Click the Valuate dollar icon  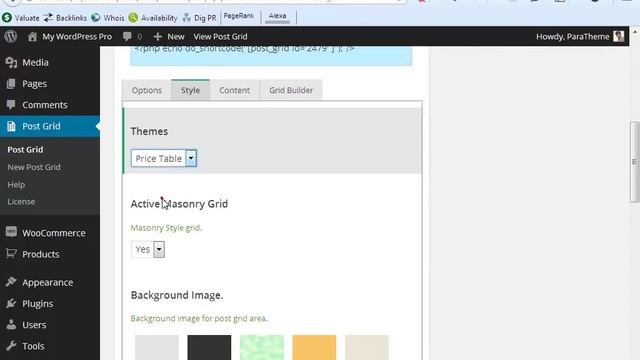7,18
